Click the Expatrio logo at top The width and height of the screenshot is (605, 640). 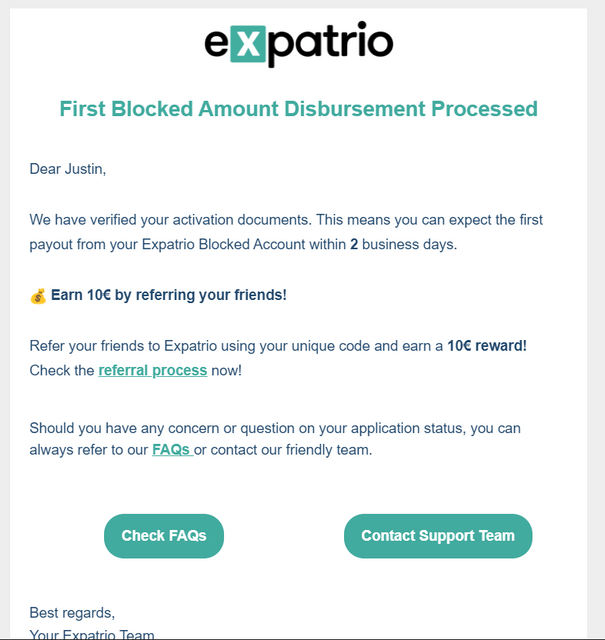pyautogui.click(x=299, y=43)
